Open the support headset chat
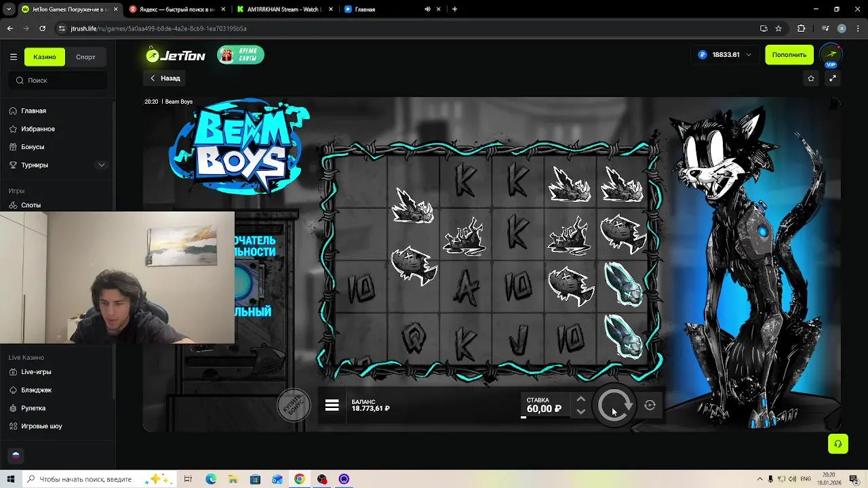868x488 pixels. [x=838, y=444]
